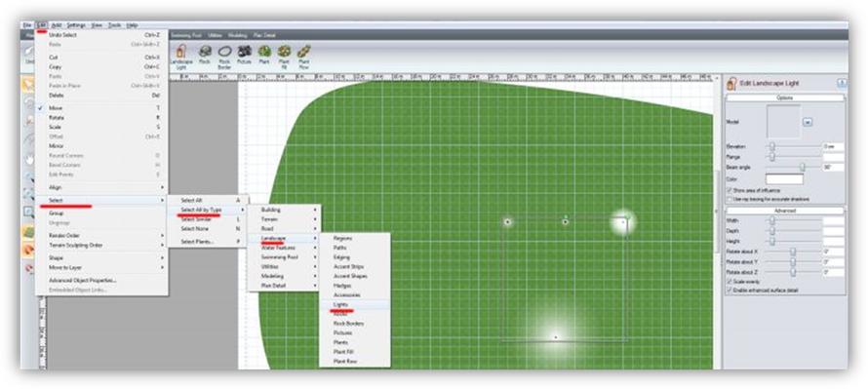Expand the Shape submenu
Screen dimensions: 868x389
(x=101, y=257)
